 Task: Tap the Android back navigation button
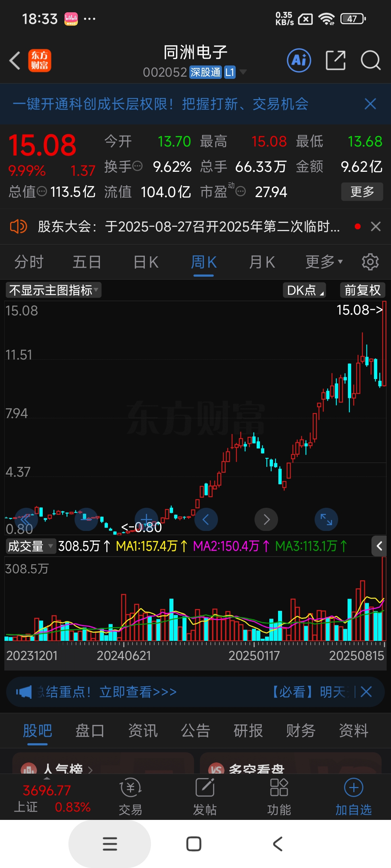coord(277,844)
